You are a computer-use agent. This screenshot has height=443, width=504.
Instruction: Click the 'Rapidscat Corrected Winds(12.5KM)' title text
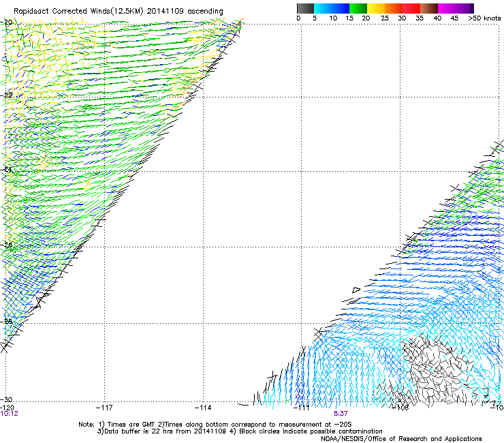(x=78, y=12)
